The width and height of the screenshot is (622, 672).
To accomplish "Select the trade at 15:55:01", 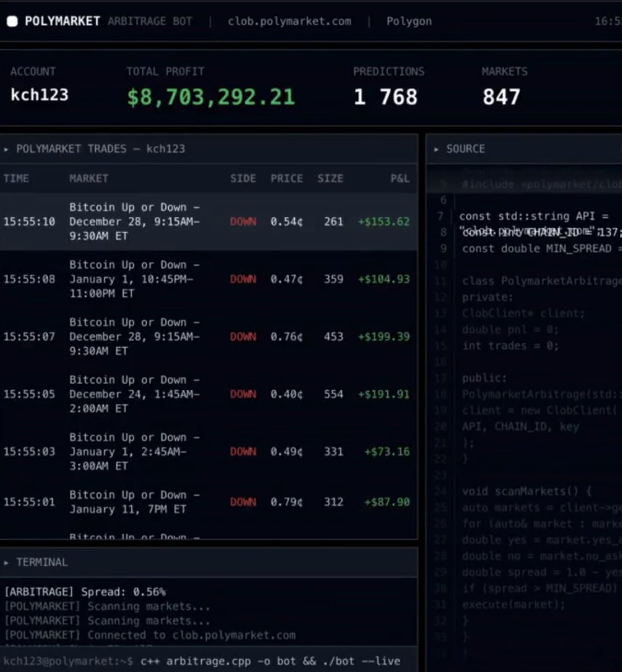I will pyautogui.click(x=208, y=502).
